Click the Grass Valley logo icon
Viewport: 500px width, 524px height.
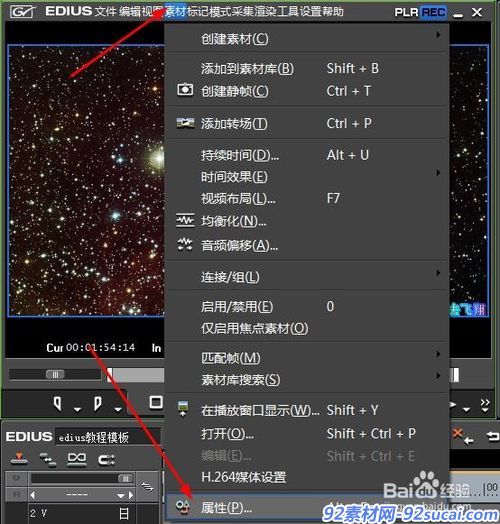pos(22,12)
